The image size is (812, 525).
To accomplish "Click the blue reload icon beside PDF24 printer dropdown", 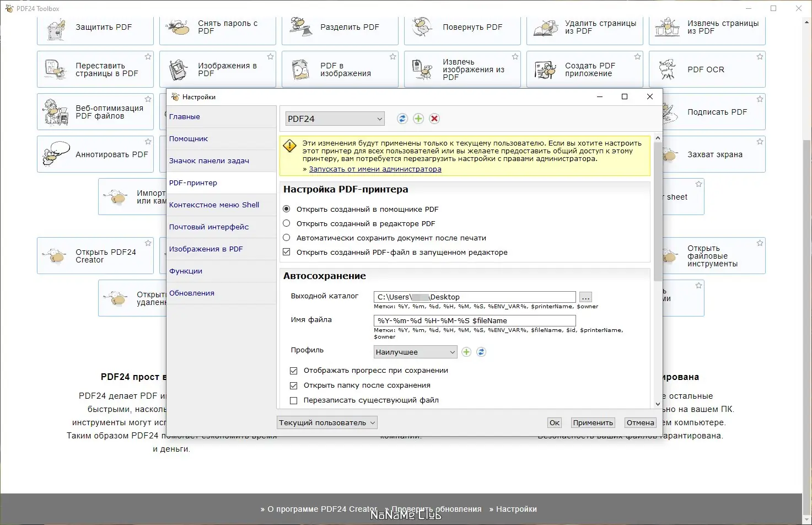I will (x=402, y=119).
